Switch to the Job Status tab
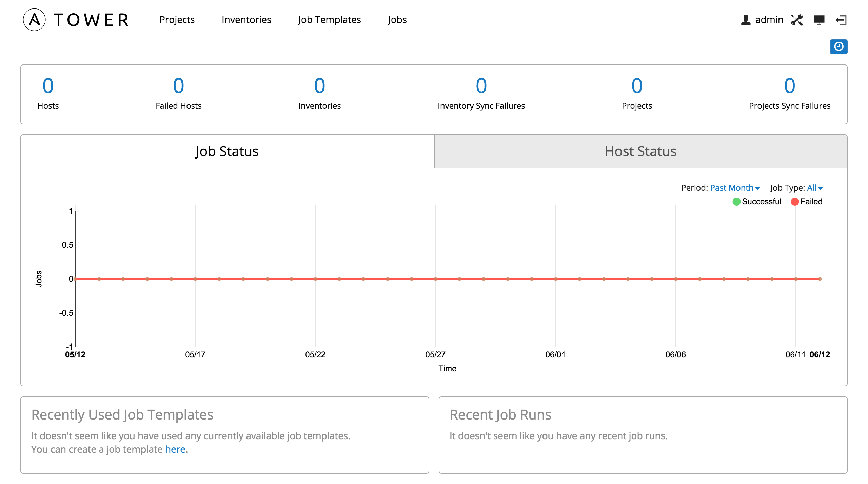868x484 pixels. (x=227, y=151)
